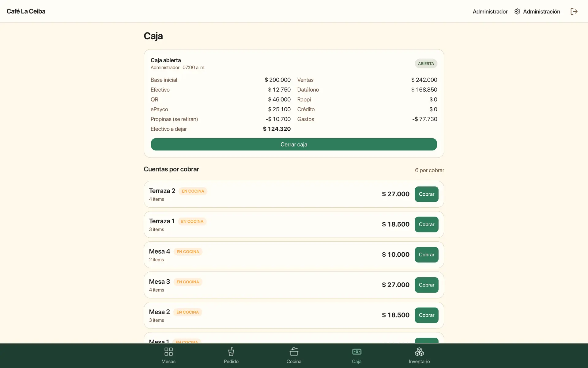Screen dimensions: 588x368
Task: Click the Datáfono value $ 168.850
Action: 424,90
